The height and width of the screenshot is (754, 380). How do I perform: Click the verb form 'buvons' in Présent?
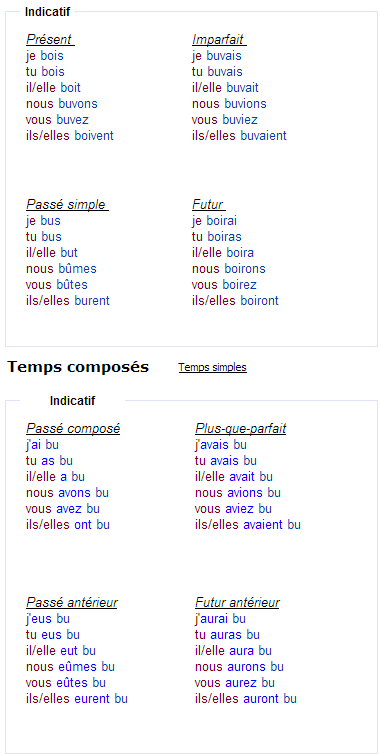coord(78,104)
